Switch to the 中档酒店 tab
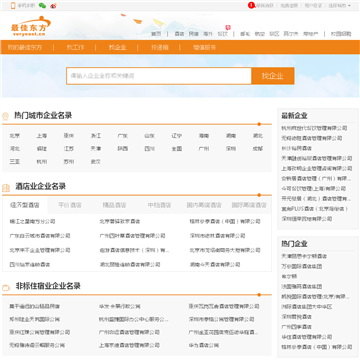Screen dimensions: 360x360 (159, 205)
